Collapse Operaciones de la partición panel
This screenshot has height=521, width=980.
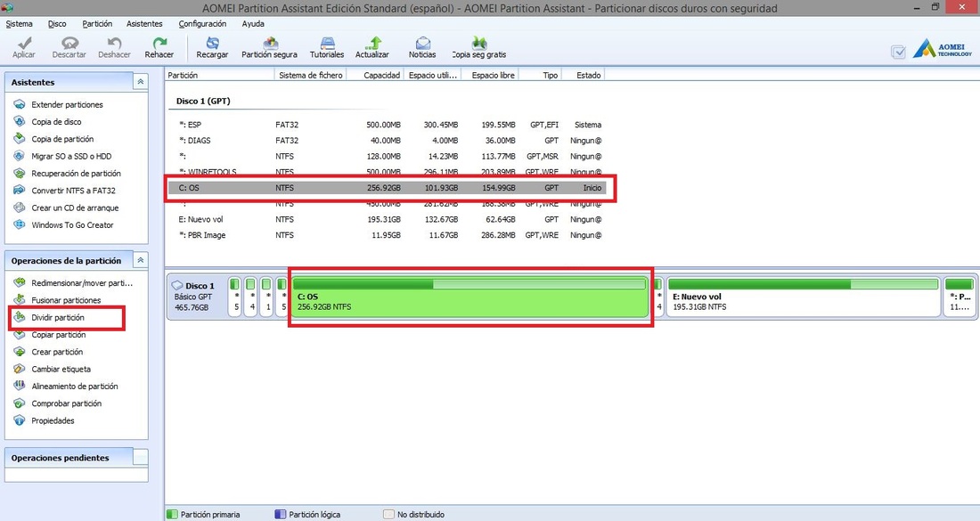(x=141, y=260)
